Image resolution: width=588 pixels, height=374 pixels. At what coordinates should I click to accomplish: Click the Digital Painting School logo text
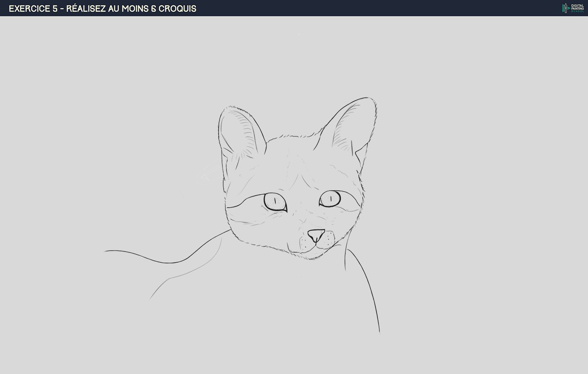pos(577,8)
